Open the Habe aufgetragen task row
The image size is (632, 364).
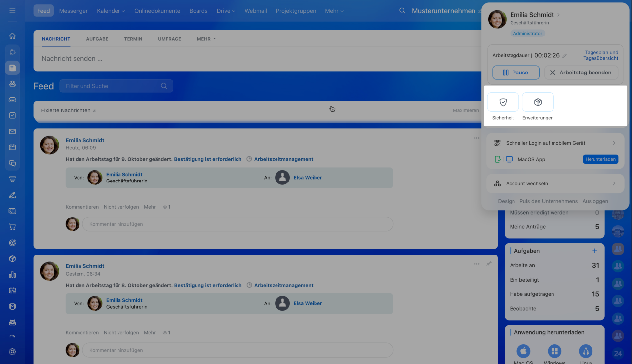point(554,294)
